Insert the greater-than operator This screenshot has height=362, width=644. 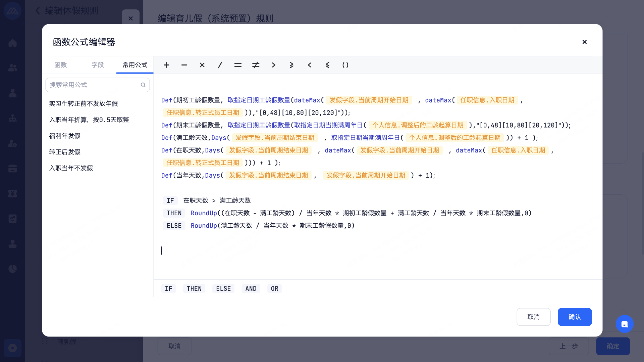[x=274, y=65]
